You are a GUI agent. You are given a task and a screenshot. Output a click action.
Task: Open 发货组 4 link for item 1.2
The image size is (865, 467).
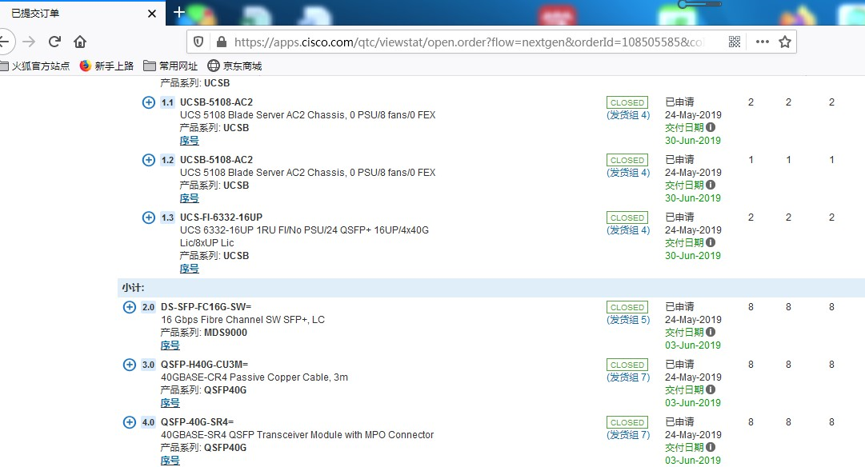click(628, 173)
